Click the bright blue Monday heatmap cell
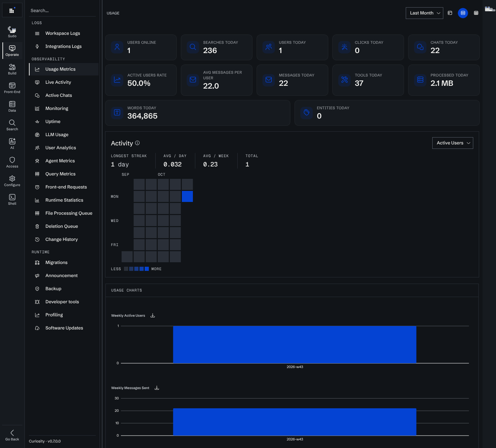Screen dimensions: 496x448 click(187, 196)
